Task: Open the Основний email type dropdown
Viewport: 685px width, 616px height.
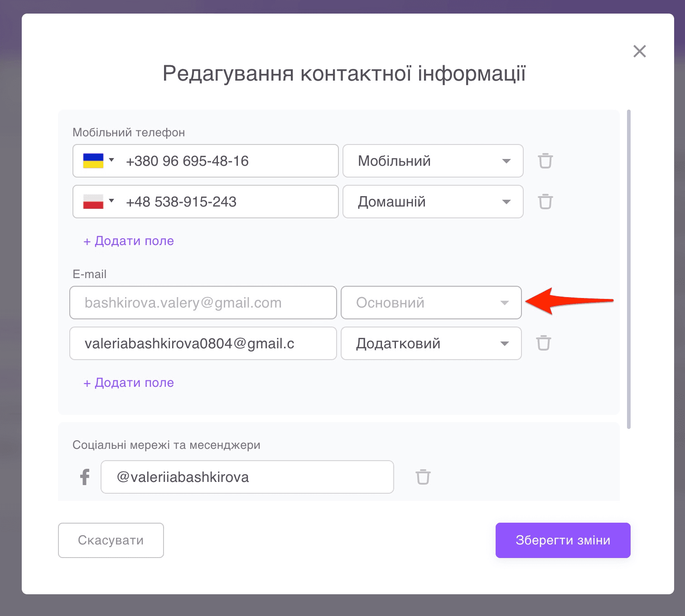Action: coord(505,303)
